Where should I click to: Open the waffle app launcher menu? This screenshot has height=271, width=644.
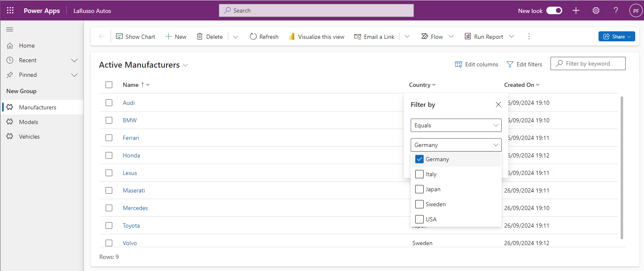tap(10, 10)
